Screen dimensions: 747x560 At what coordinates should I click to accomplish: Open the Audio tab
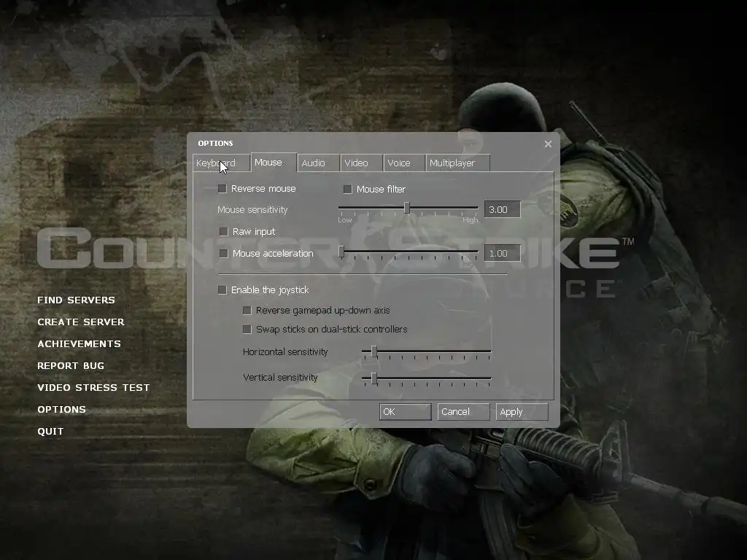(x=318, y=163)
